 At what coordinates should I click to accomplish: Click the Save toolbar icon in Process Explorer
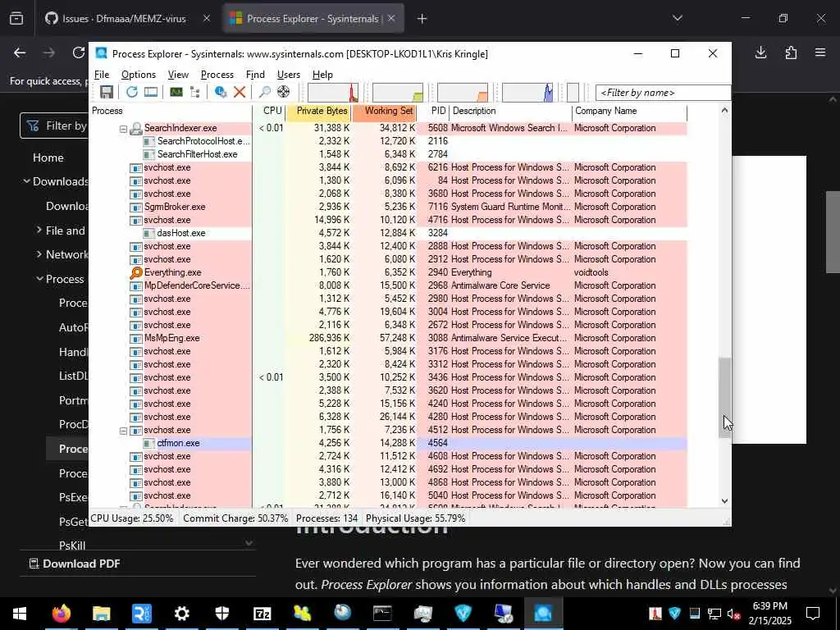pyautogui.click(x=106, y=92)
